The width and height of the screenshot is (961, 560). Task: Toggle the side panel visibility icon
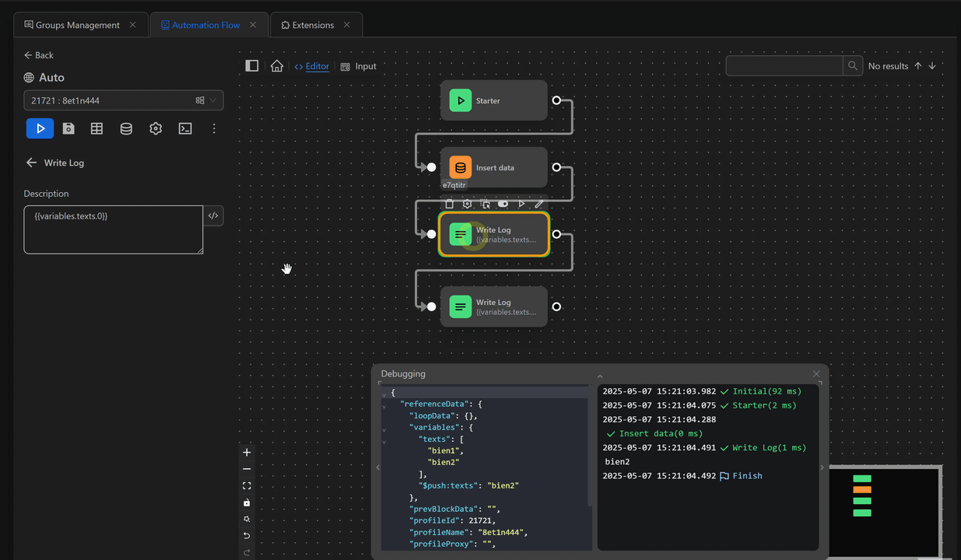tap(251, 65)
